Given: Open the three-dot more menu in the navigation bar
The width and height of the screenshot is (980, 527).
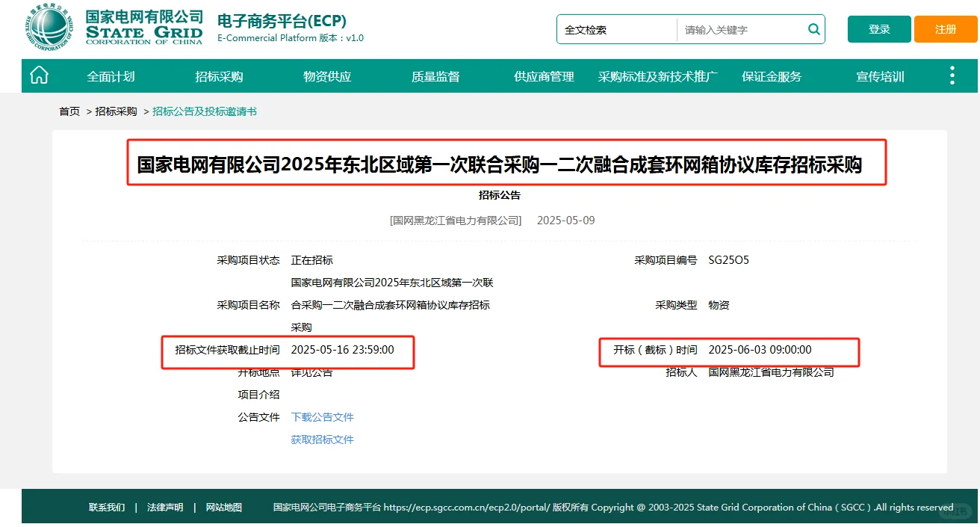Looking at the screenshot, I should pos(952,75).
